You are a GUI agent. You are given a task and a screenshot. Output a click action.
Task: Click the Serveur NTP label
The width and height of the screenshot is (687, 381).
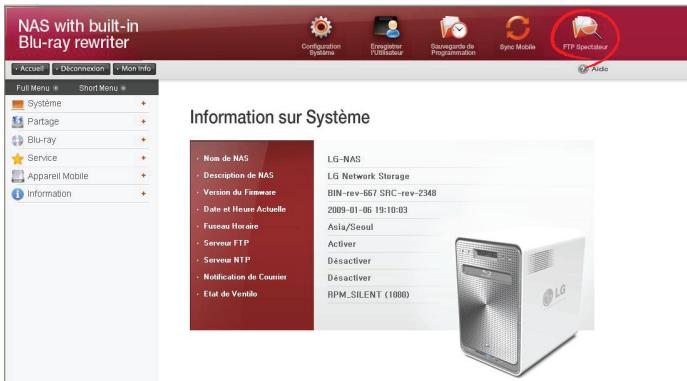coord(227,260)
